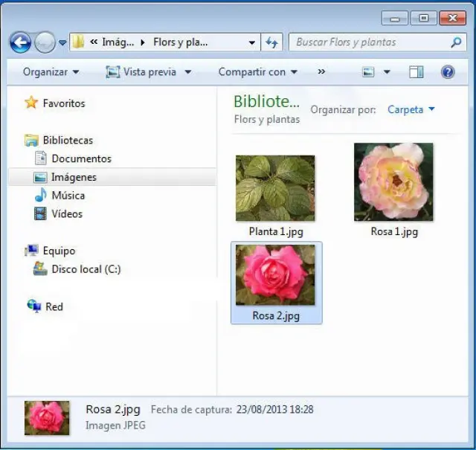The height and width of the screenshot is (450, 476).
Task: Click the Buscar Flors y plantas search field
Action: (368, 42)
